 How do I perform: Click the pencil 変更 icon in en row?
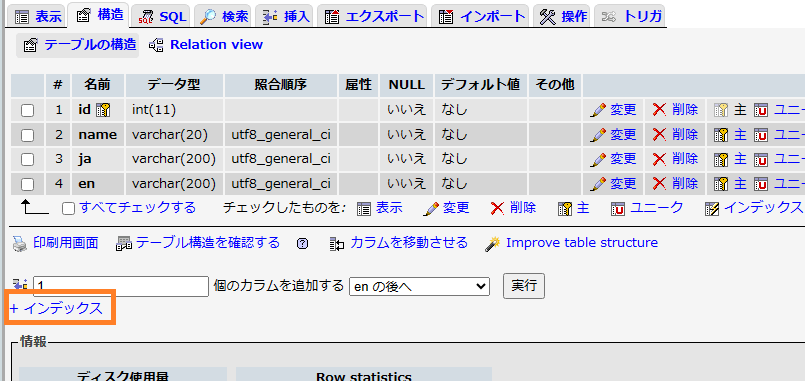tap(598, 183)
